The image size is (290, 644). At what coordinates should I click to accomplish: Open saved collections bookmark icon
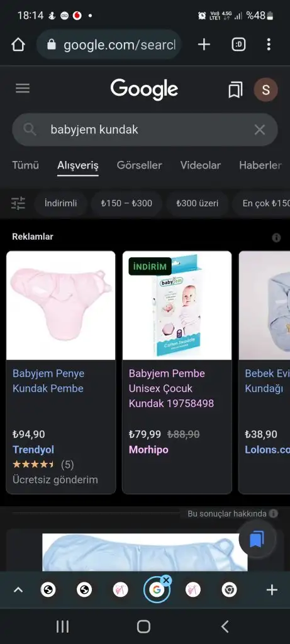pyautogui.click(x=235, y=89)
